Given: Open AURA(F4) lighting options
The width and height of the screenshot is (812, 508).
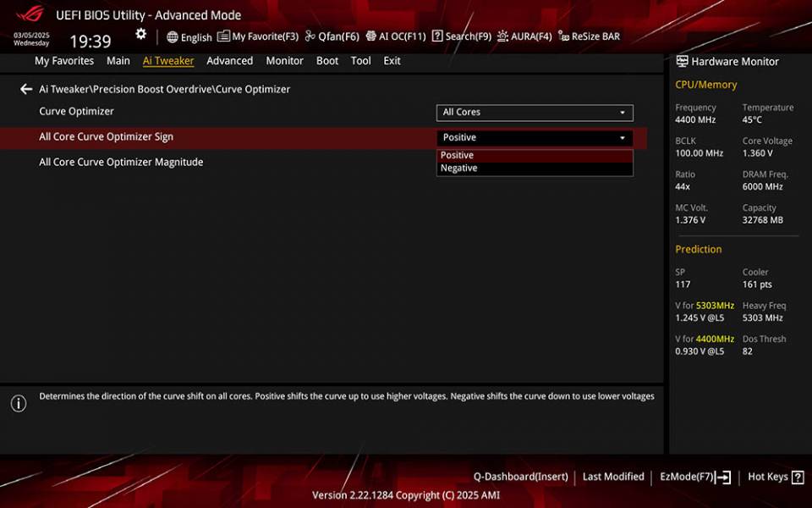Looking at the screenshot, I should pyautogui.click(x=524, y=36).
